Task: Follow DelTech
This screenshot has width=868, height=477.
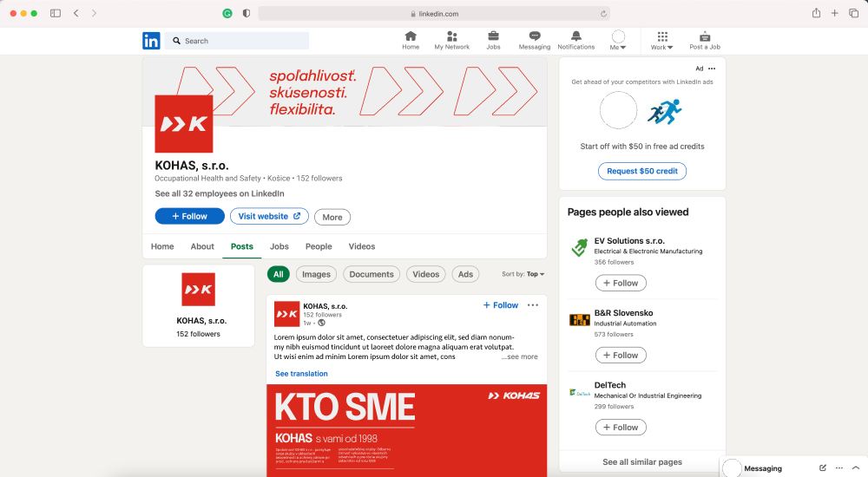Action: pos(621,428)
